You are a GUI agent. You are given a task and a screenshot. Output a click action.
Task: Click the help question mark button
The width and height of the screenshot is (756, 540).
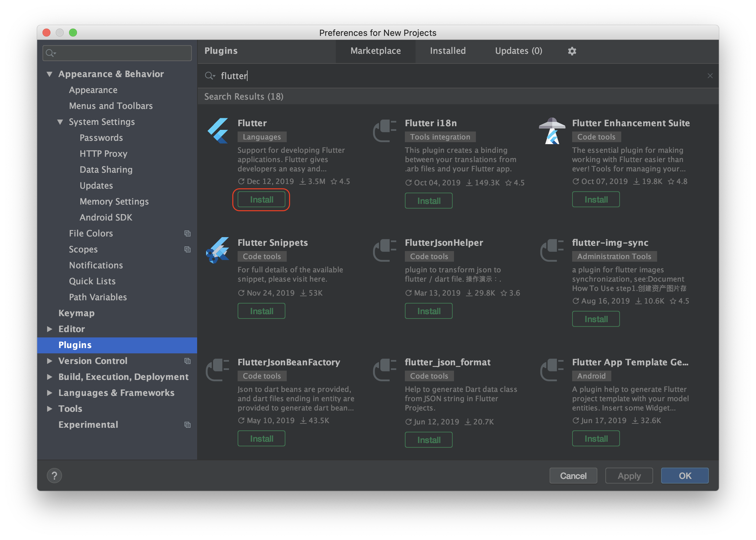click(54, 476)
